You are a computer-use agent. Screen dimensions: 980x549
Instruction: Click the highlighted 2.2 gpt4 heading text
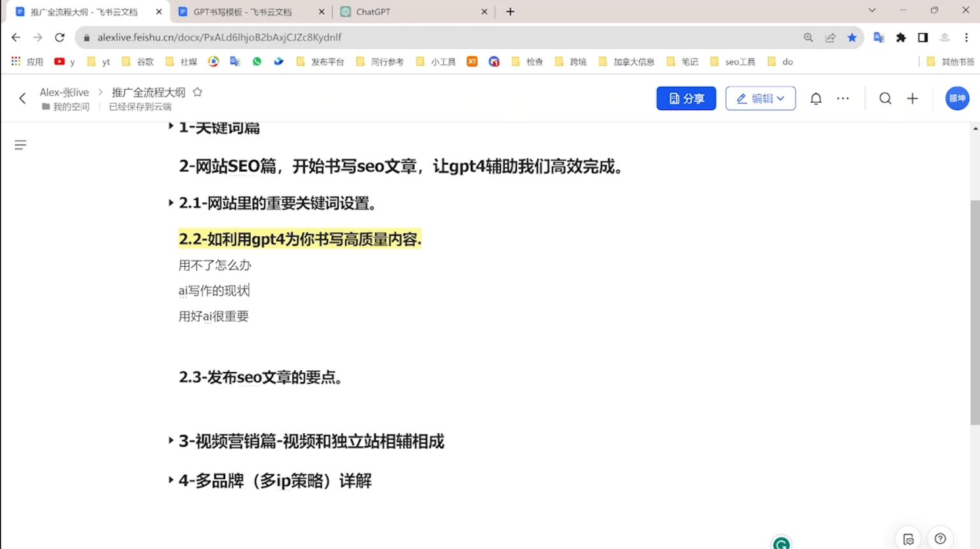300,239
